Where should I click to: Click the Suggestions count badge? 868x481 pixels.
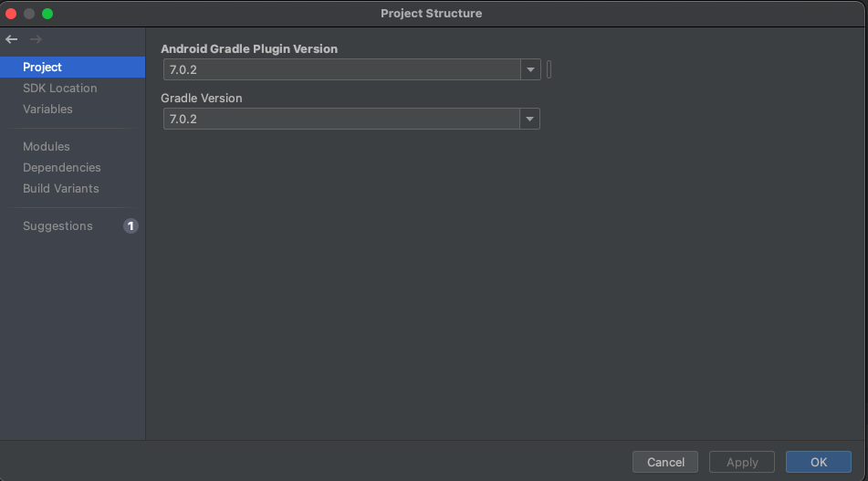coord(131,225)
